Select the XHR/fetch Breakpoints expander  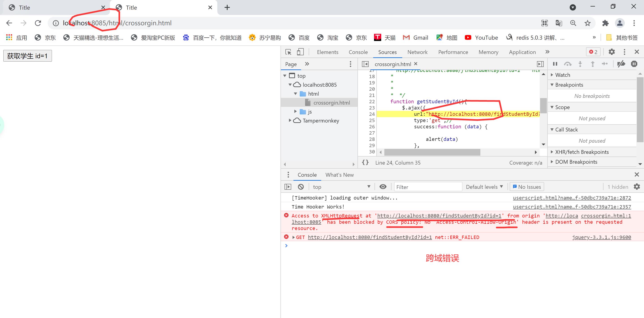[552, 152]
